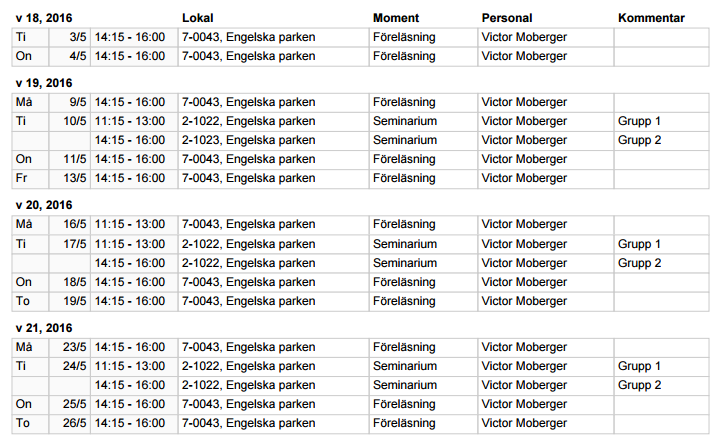Click the 13/5 Friday date cell

coord(70,178)
